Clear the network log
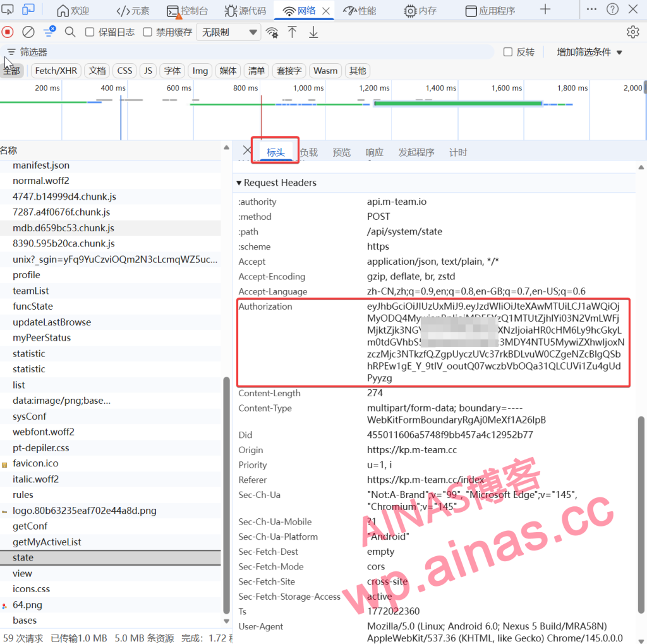647x644 pixels. (28, 32)
